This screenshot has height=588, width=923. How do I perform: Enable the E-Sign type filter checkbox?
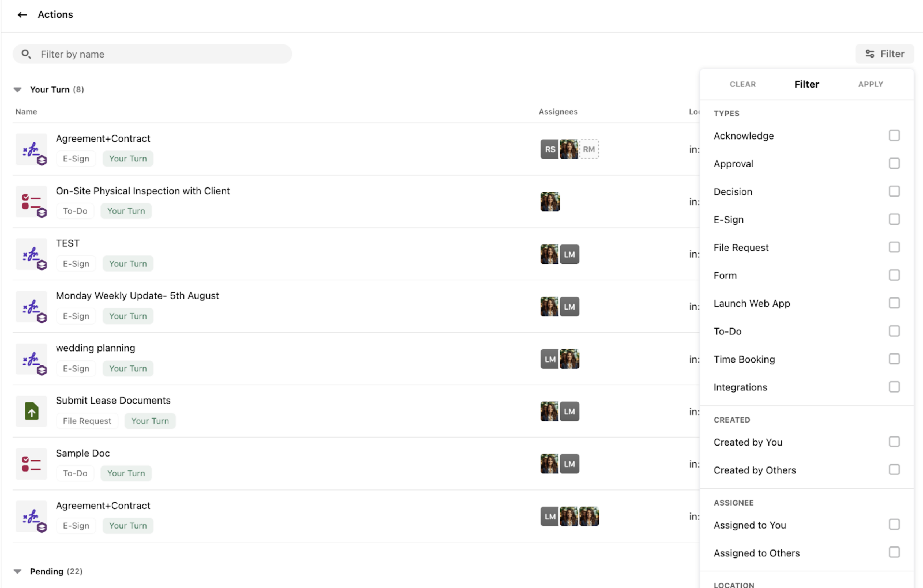pyautogui.click(x=894, y=219)
